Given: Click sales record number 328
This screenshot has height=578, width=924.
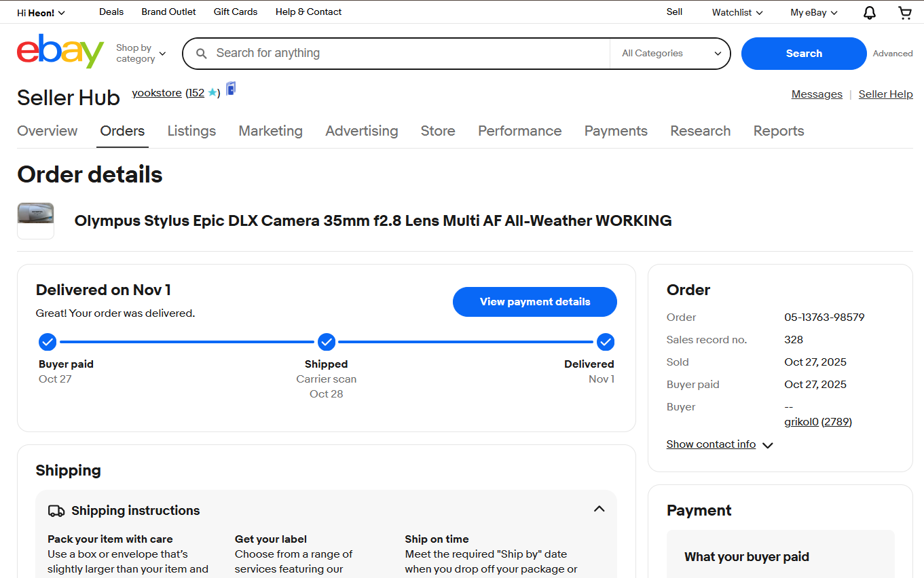Looking at the screenshot, I should 794,340.
